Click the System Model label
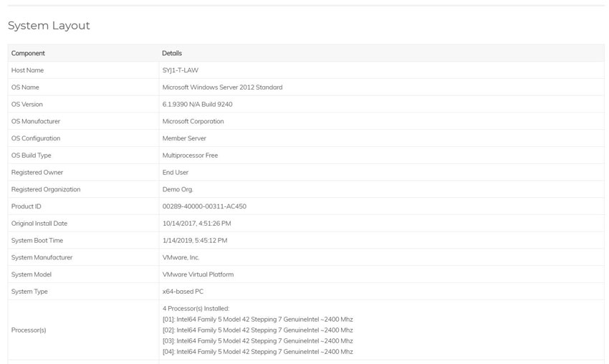 click(31, 274)
